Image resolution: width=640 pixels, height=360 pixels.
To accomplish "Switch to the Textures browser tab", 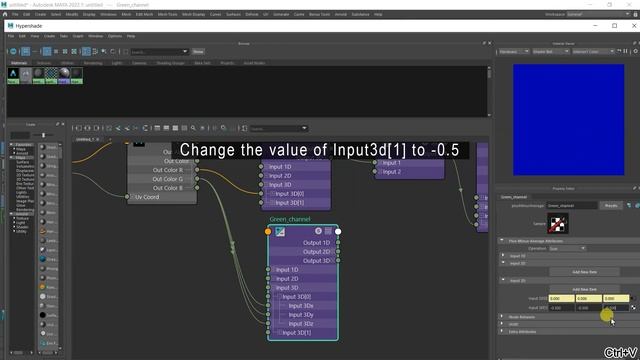I will pos(44,63).
